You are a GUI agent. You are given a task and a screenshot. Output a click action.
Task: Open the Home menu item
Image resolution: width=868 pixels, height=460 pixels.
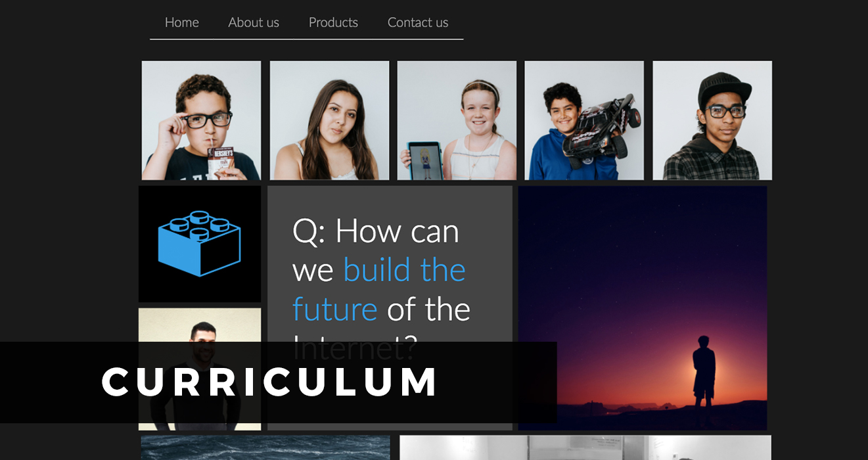click(x=181, y=22)
